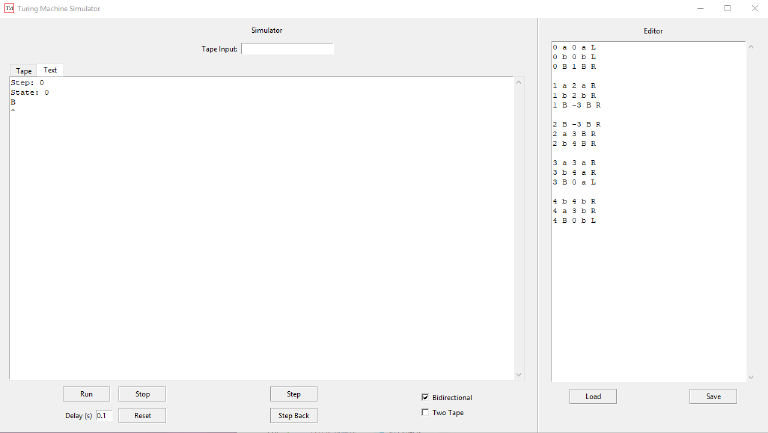Load a machine file via Load button
Screen dimensions: 768x433
point(593,396)
